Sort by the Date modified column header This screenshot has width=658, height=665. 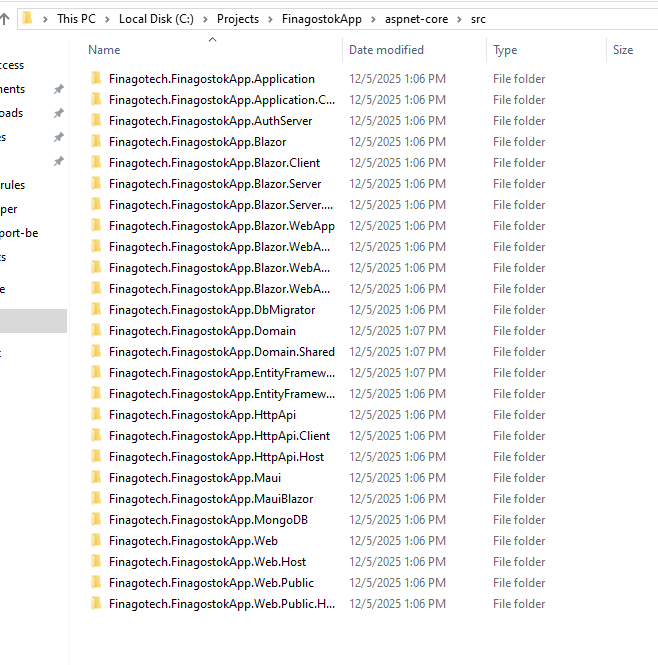click(x=386, y=50)
